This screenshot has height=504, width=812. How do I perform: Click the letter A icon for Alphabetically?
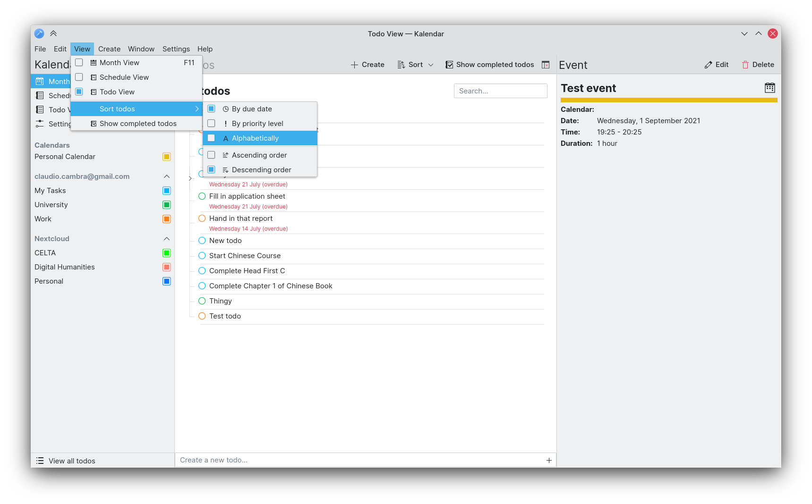pyautogui.click(x=226, y=138)
